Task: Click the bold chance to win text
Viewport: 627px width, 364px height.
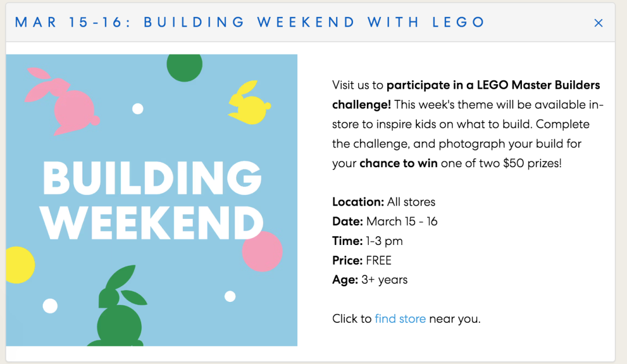Action: click(398, 163)
